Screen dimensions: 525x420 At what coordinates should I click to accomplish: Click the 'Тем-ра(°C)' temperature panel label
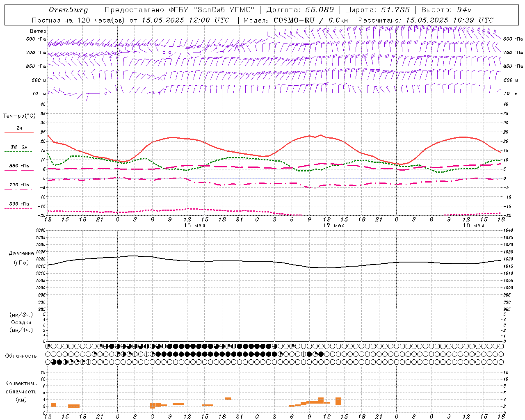point(19,116)
